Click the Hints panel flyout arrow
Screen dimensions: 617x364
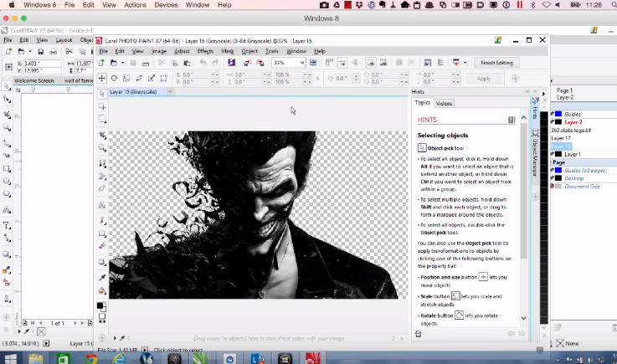(x=527, y=91)
